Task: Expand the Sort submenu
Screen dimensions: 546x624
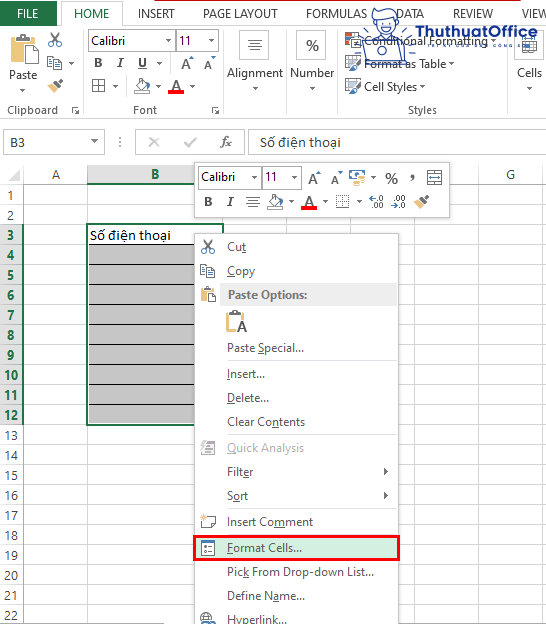Action: 296,496
